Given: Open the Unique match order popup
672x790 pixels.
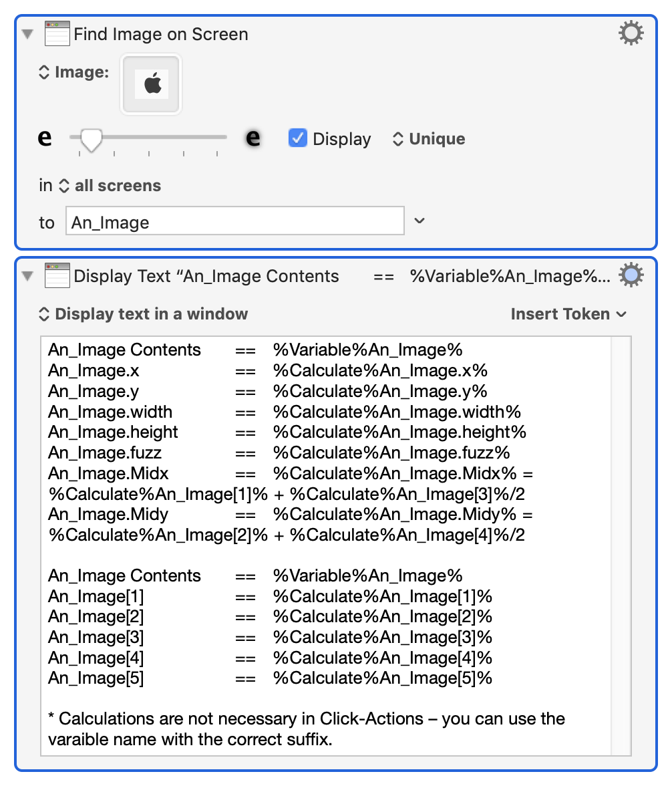Looking at the screenshot, I should click(428, 139).
